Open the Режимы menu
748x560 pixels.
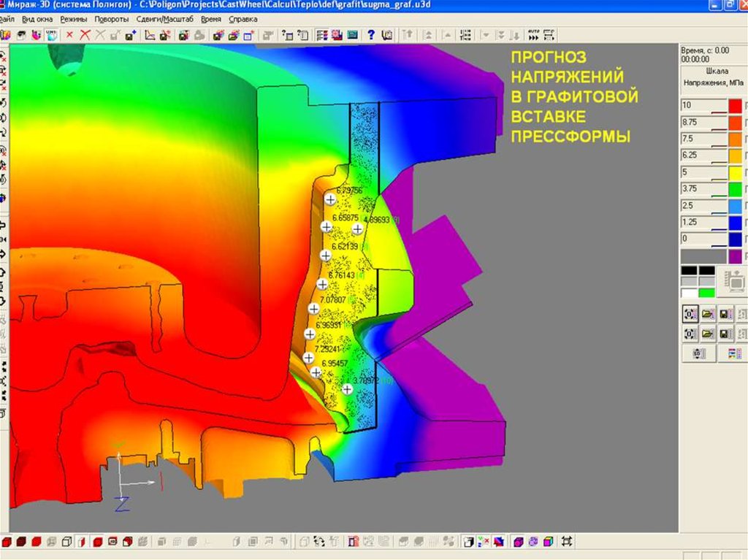tap(73, 18)
